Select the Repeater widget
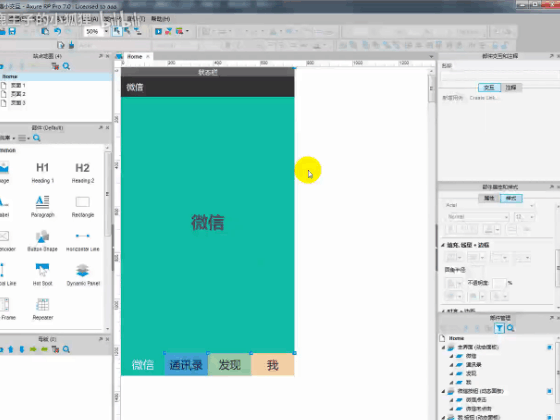This screenshot has width=560, height=420. click(43, 309)
